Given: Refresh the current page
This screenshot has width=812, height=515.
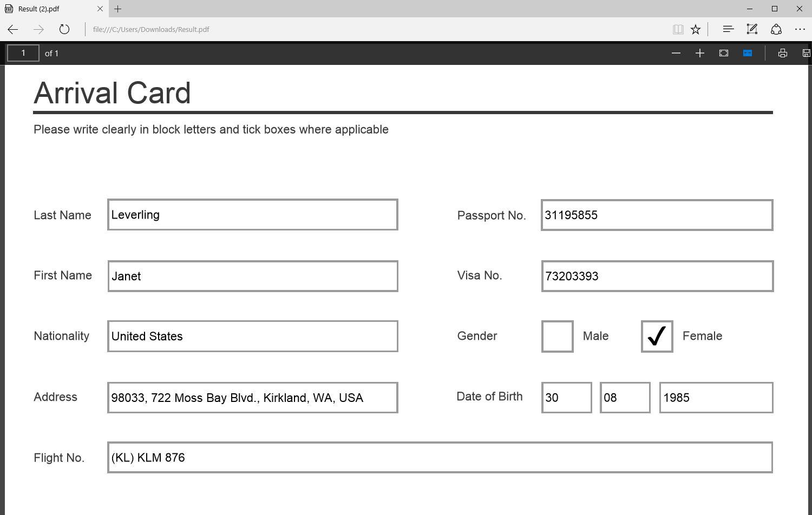Looking at the screenshot, I should click(64, 29).
